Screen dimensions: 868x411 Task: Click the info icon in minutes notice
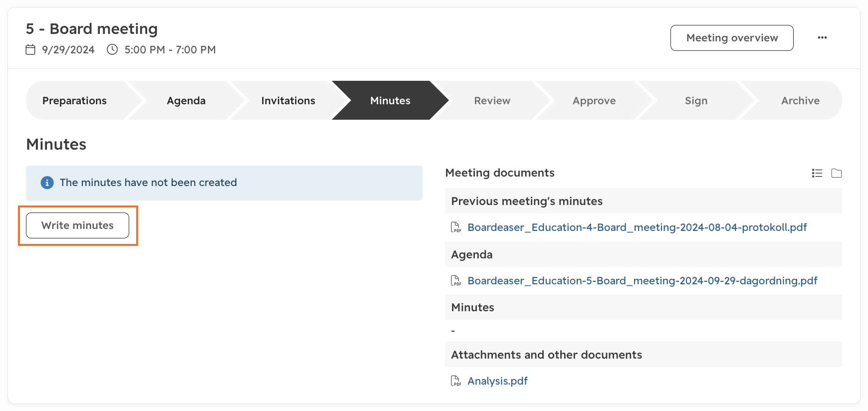click(47, 183)
